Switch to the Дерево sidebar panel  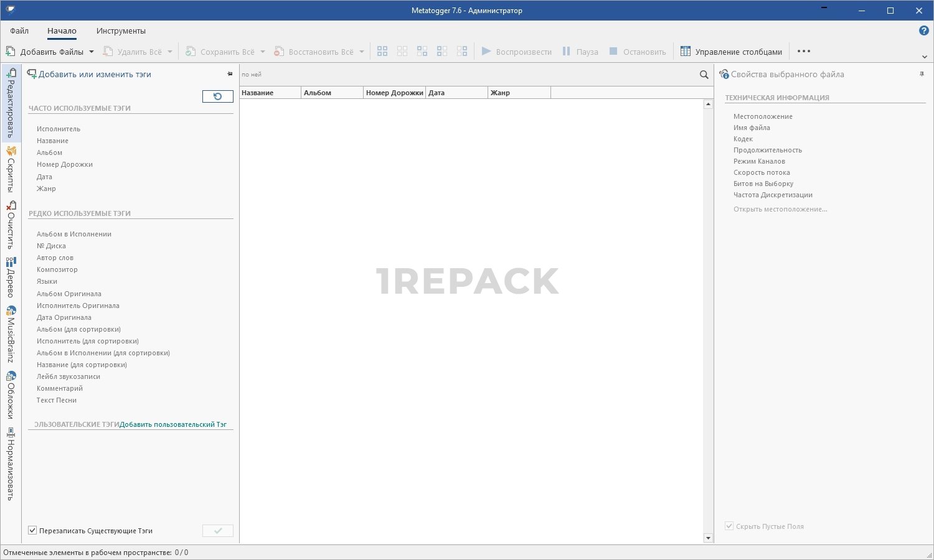[x=11, y=278]
